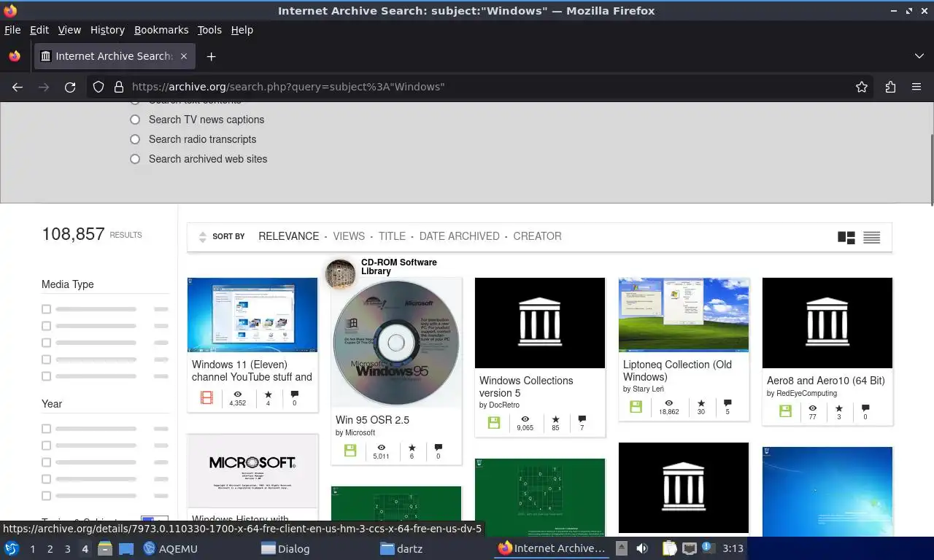Click the volume speaker icon in the taskbar
934x560 pixels.
[642, 548]
